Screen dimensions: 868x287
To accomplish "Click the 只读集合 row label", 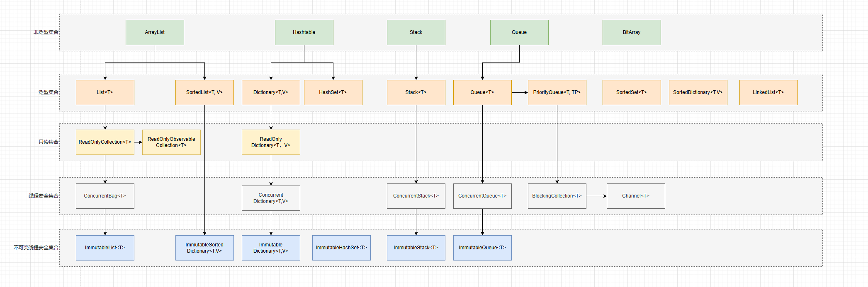I will pos(49,142).
